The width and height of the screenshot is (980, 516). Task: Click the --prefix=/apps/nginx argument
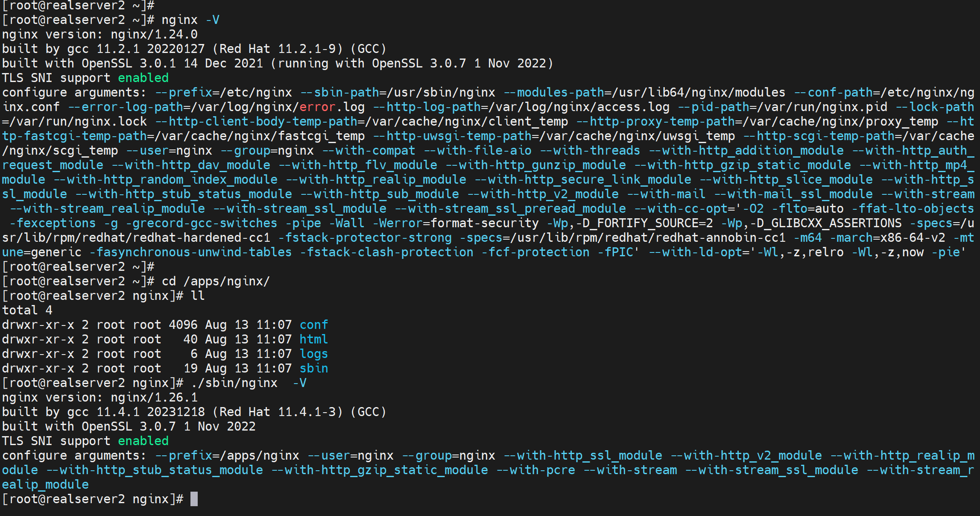[x=227, y=455]
